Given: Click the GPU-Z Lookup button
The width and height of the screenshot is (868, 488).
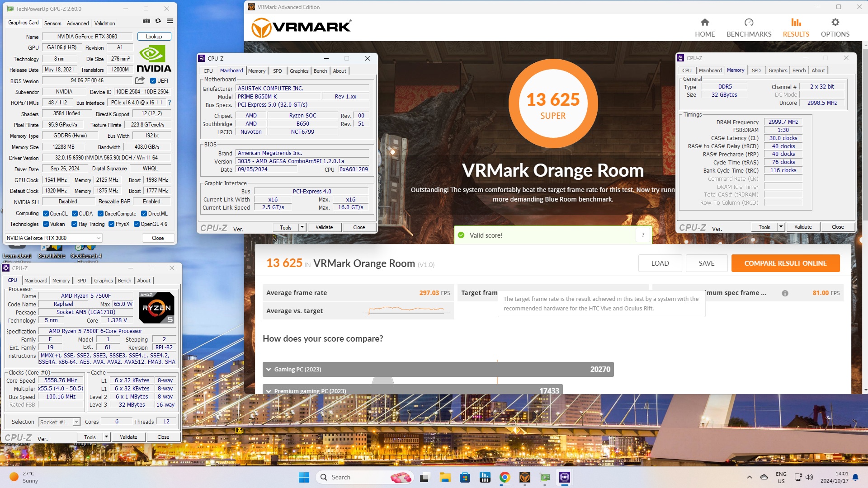Looking at the screenshot, I should 154,37.
